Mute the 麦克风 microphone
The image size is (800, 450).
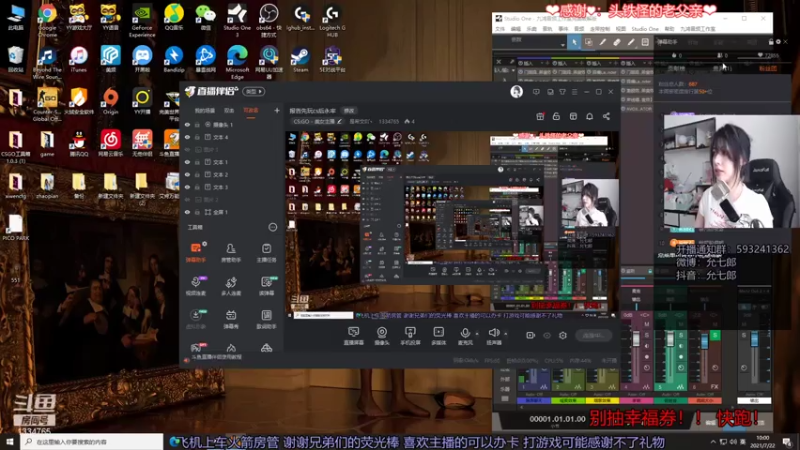465,336
